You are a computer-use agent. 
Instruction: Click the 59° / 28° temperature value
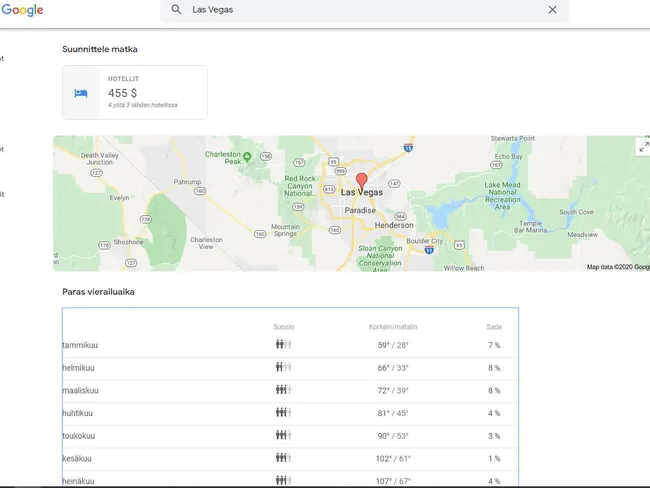pos(393,345)
